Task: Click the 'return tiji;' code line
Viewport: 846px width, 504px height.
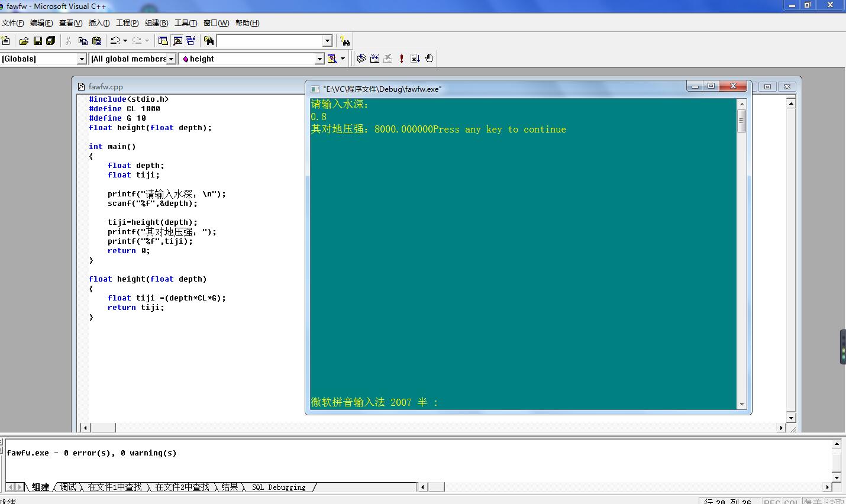Action: pos(135,308)
